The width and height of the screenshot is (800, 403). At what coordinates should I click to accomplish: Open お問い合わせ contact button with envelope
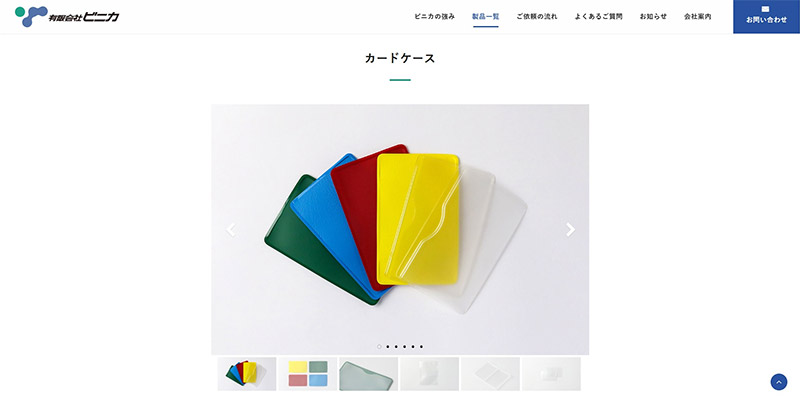766,17
